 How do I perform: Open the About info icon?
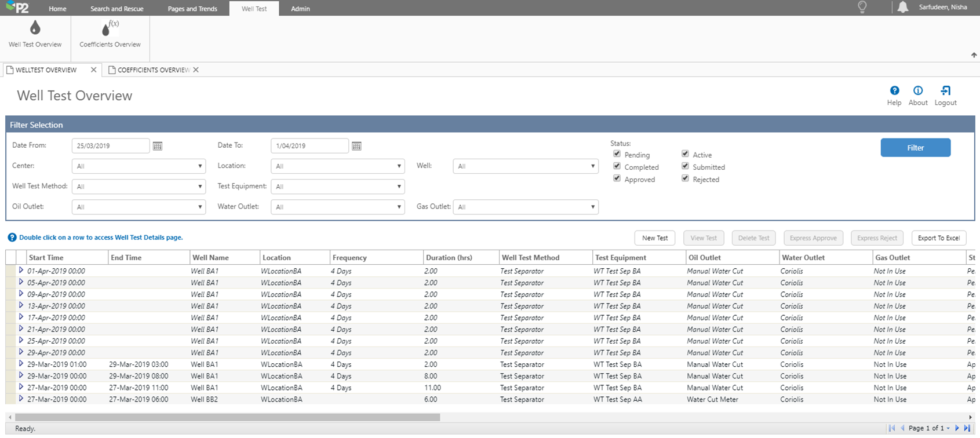917,91
